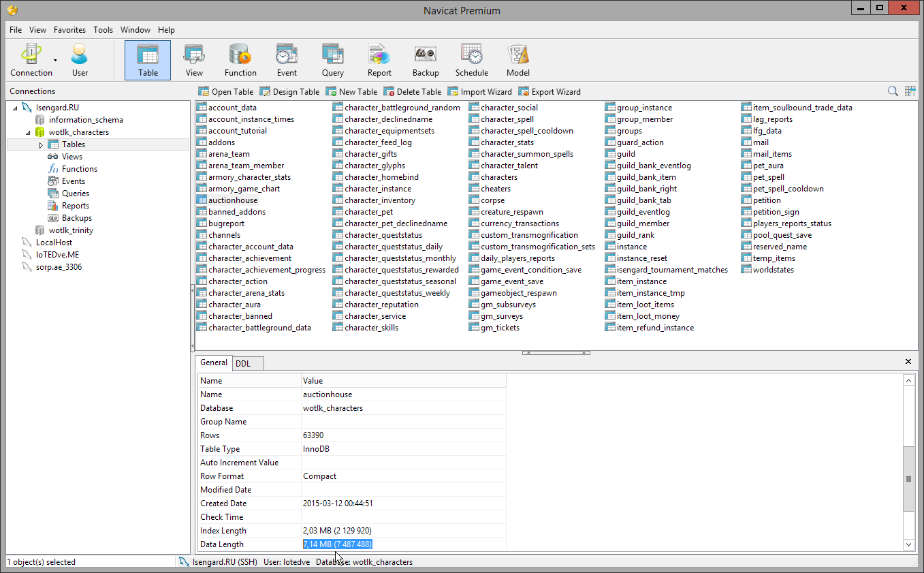Viewport: 924px width, 573px height.
Task: Switch object list view mode icon
Action: (910, 91)
